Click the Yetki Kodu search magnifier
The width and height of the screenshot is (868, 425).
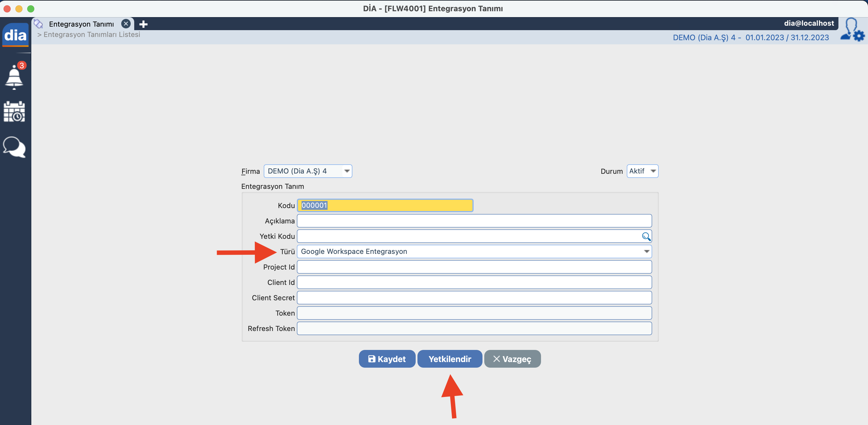point(646,236)
